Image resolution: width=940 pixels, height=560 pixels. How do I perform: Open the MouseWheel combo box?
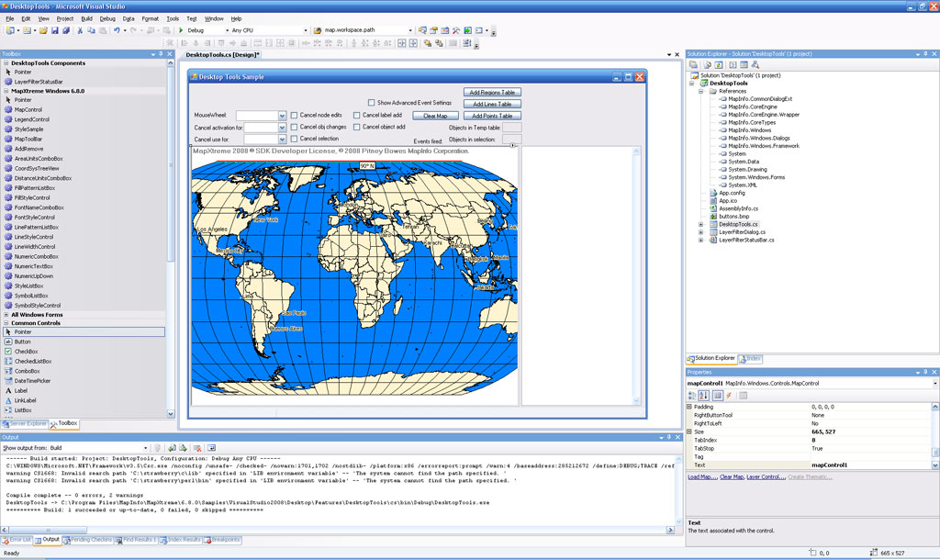point(282,115)
